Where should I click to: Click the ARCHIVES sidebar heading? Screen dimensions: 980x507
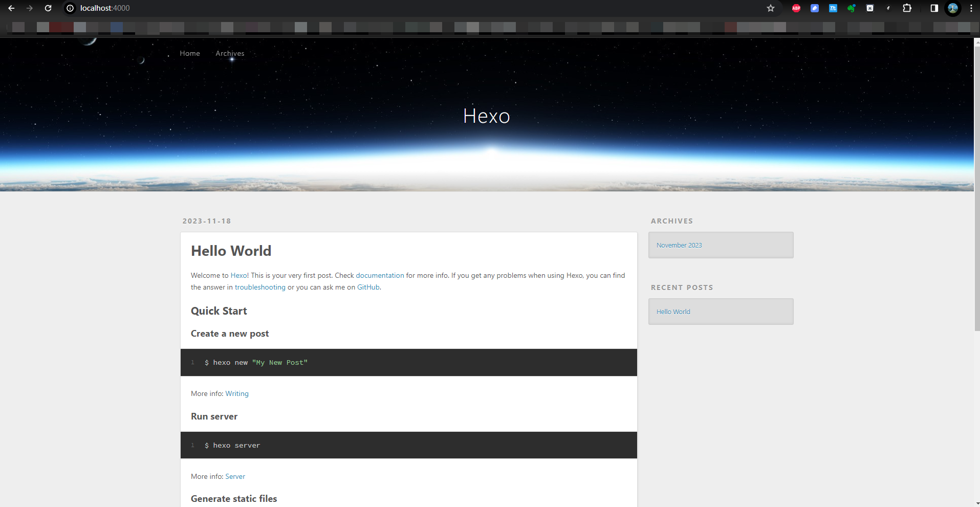click(x=672, y=221)
